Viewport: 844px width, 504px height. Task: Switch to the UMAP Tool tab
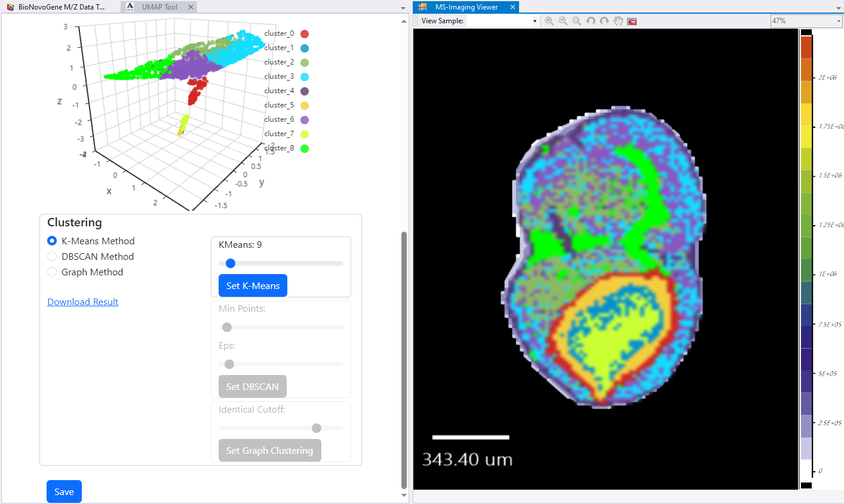click(x=159, y=7)
